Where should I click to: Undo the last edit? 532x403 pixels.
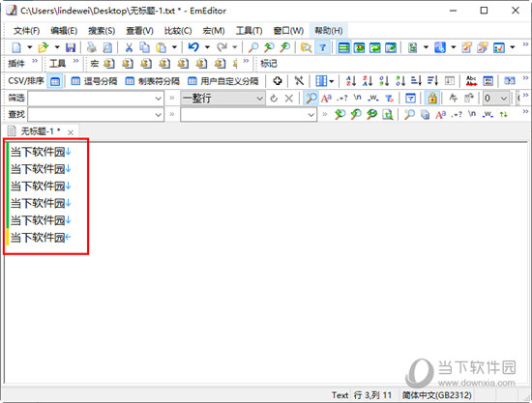click(193, 47)
